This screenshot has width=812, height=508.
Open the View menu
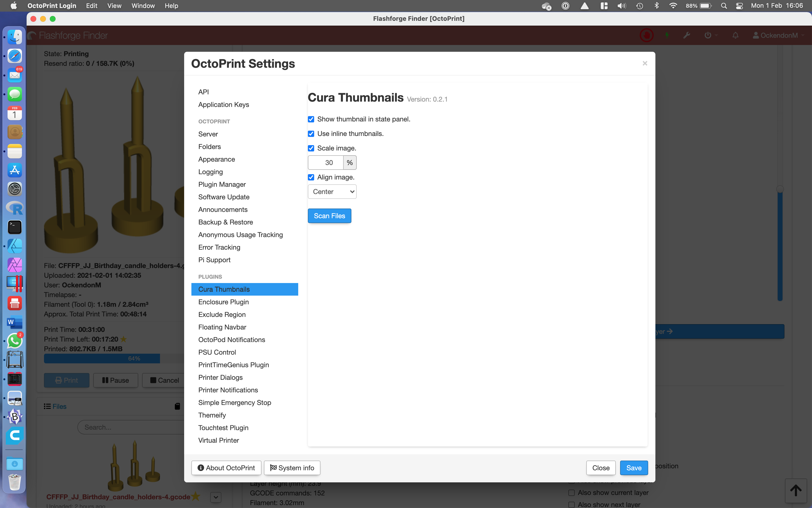tap(114, 6)
